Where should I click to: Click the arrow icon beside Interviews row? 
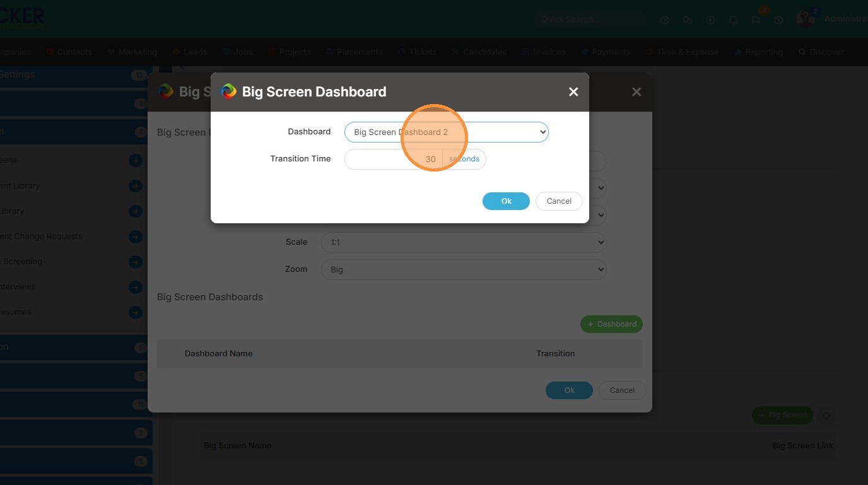[x=136, y=287]
